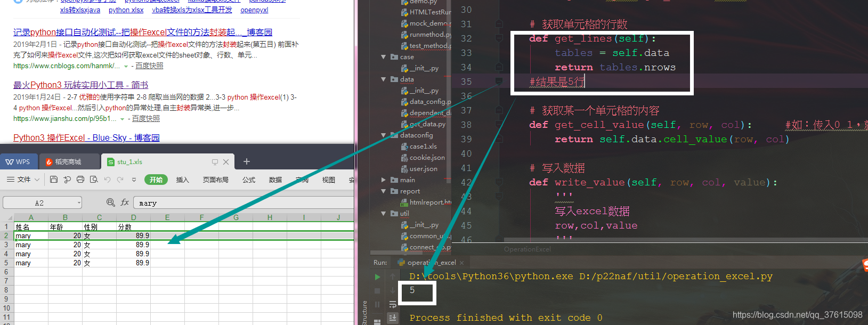Screen dimensions: 868x325
Task: Toggle code fold marker at line 32
Action: pyautogui.click(x=499, y=38)
